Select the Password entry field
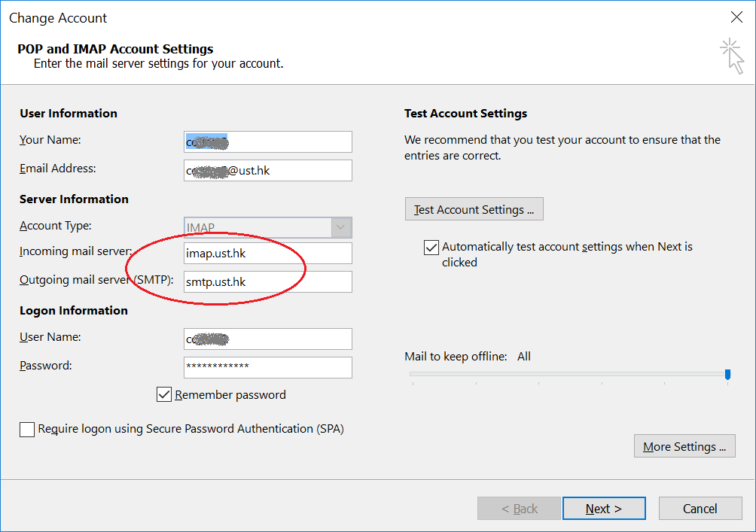Image resolution: width=756 pixels, height=532 pixels. [x=267, y=367]
